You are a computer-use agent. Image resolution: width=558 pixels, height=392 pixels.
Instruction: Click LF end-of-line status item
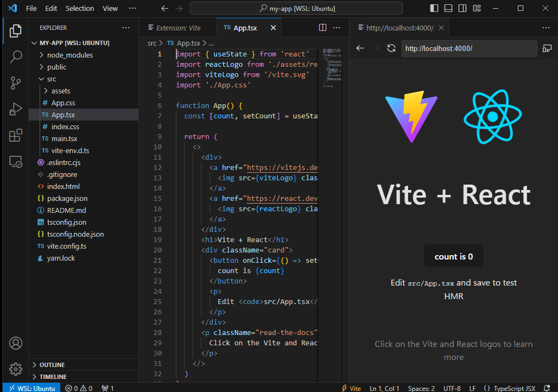472,388
